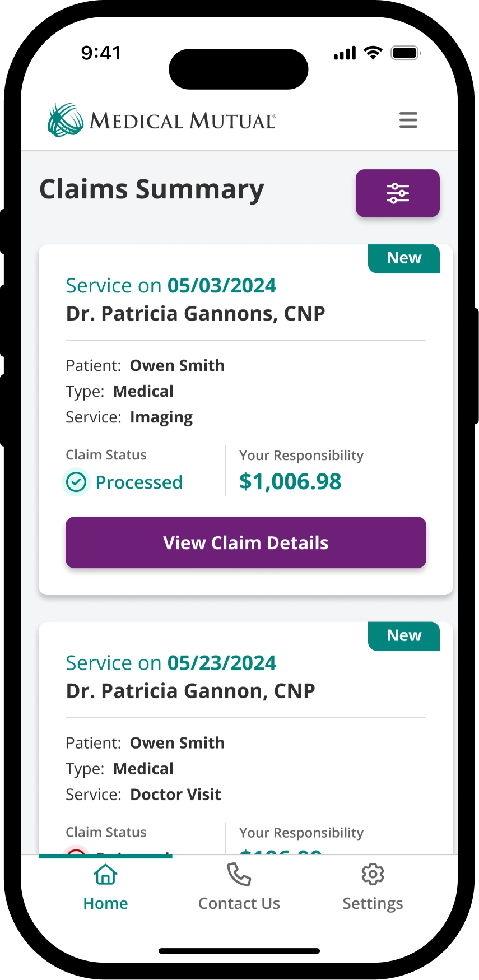Open Service on 05/03/2024 claim heading
The height and width of the screenshot is (980, 479).
[171, 286]
